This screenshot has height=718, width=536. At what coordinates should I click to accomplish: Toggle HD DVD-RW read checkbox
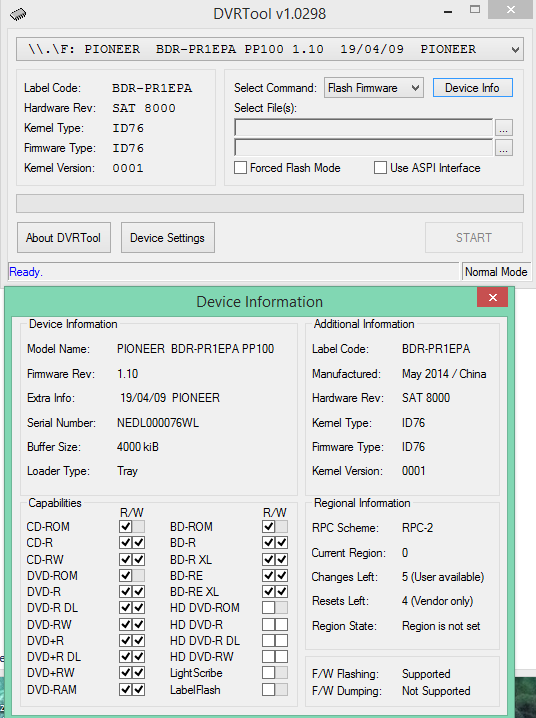(x=269, y=657)
